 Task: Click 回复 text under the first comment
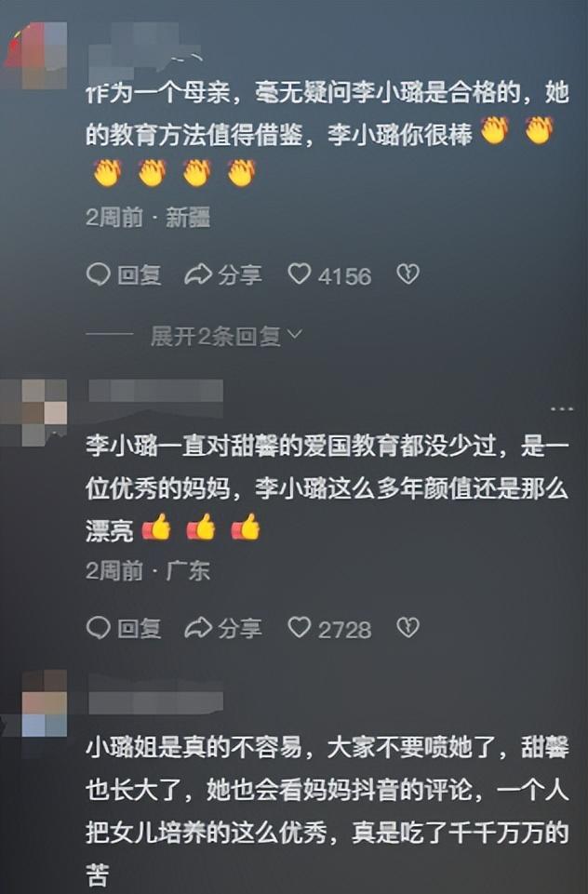click(140, 275)
